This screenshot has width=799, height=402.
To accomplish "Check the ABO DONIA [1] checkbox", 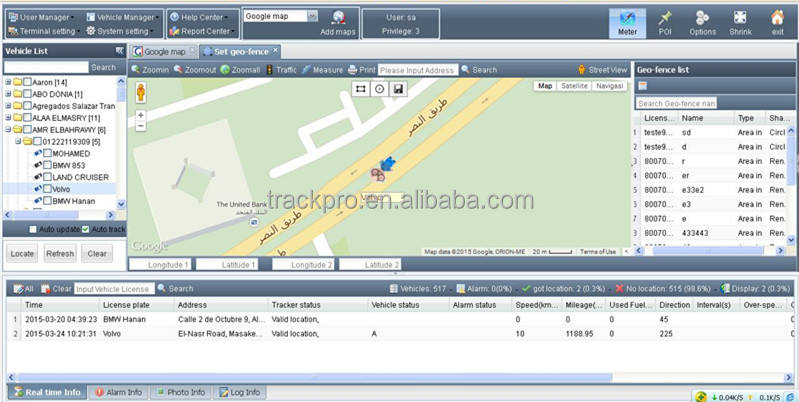I will (28, 94).
